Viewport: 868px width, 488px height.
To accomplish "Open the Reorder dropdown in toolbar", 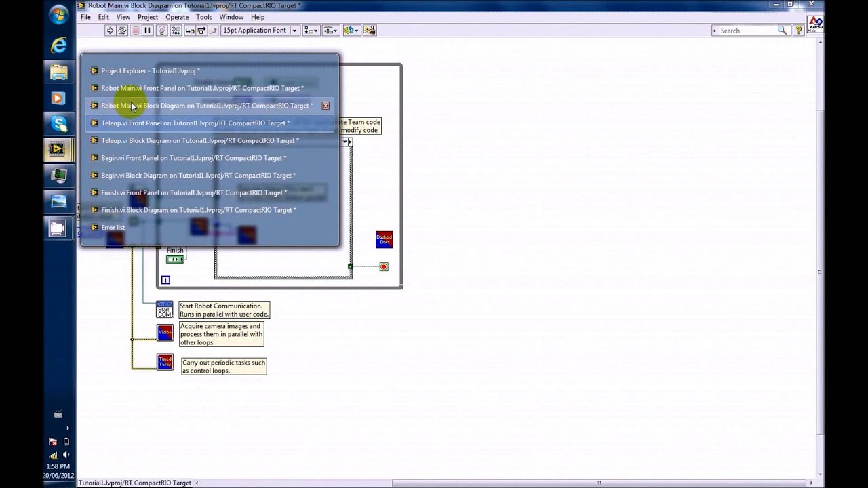I will (x=351, y=30).
